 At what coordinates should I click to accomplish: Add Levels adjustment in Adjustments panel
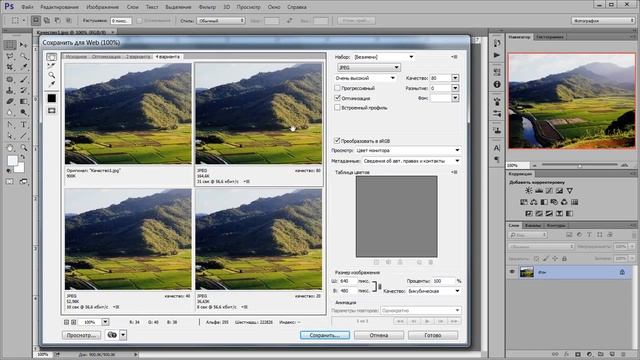(x=539, y=191)
